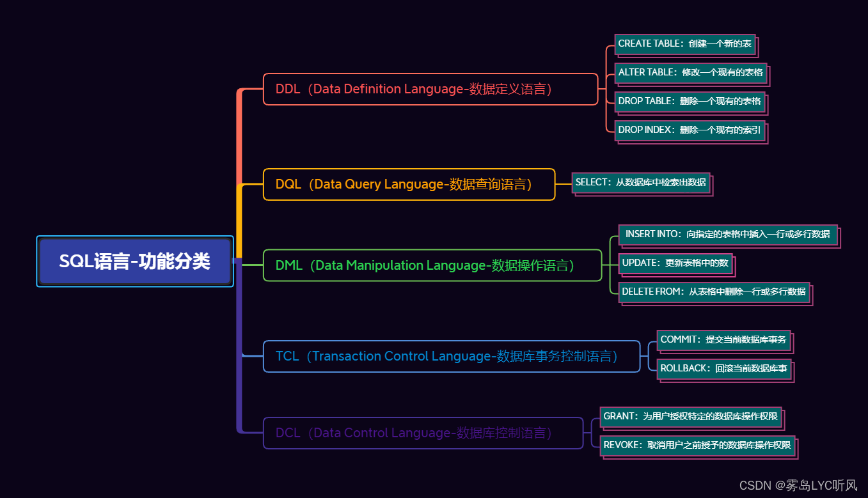Click the REVOKE leaf node
The height and width of the screenshot is (498, 868).
tap(698, 446)
